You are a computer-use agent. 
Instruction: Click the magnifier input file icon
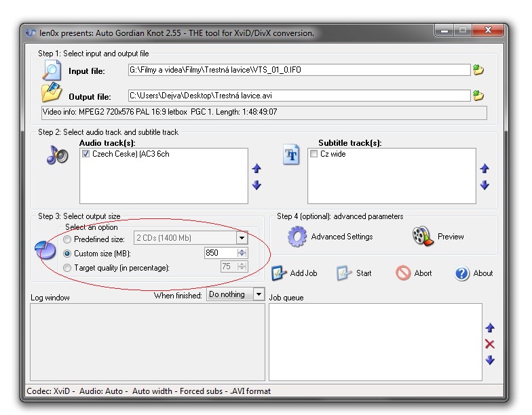[x=52, y=71]
